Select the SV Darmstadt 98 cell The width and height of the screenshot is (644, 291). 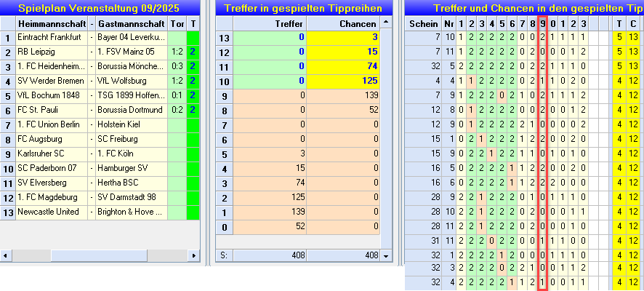[x=132, y=198]
